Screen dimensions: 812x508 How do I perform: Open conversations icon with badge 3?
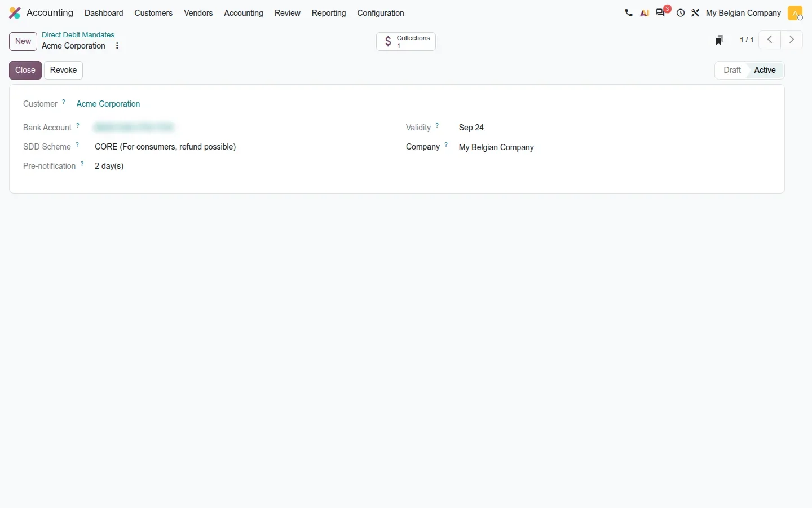(x=662, y=12)
